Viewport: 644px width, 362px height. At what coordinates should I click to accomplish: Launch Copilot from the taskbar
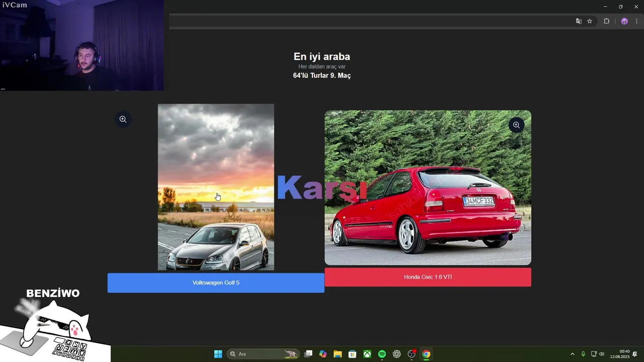click(323, 354)
